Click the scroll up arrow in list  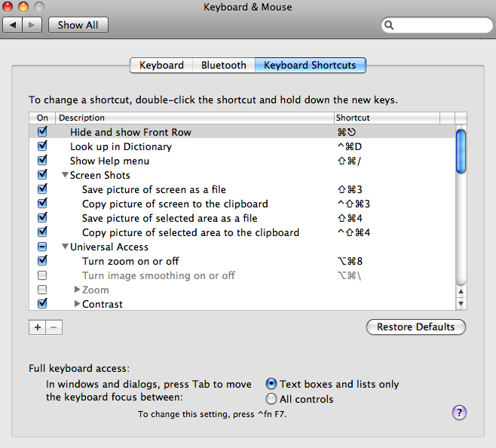point(461,291)
